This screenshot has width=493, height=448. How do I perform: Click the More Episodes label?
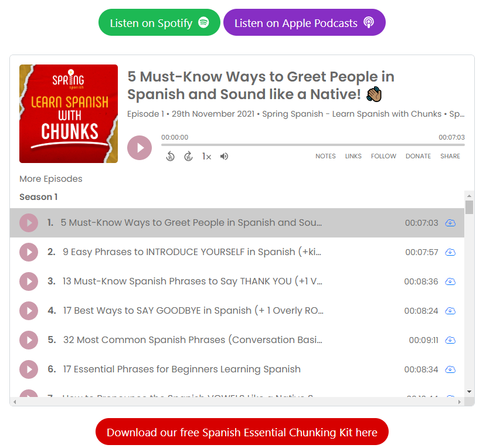(51, 179)
